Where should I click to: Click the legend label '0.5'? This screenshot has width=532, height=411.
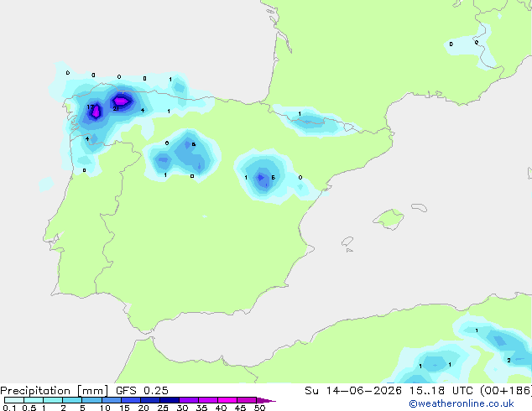pyautogui.click(x=29, y=408)
